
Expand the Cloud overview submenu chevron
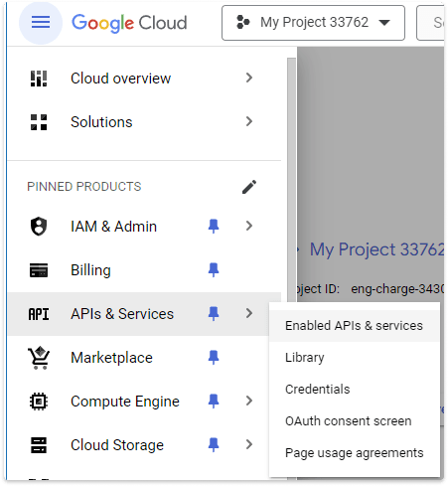click(249, 79)
